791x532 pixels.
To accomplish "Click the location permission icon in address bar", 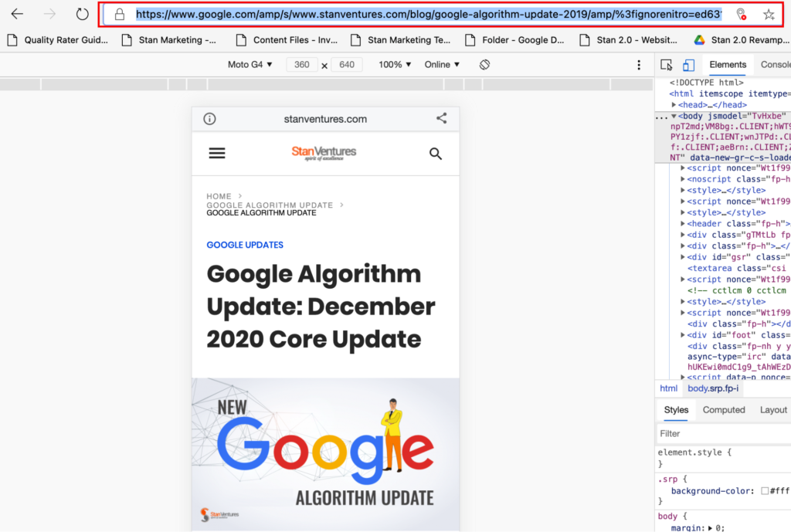I will coord(741,15).
